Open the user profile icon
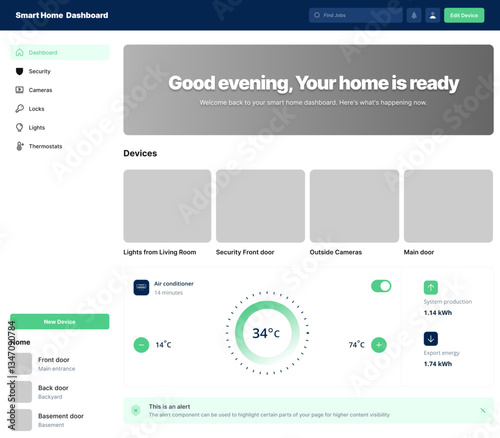This screenshot has width=500, height=438. point(433,15)
